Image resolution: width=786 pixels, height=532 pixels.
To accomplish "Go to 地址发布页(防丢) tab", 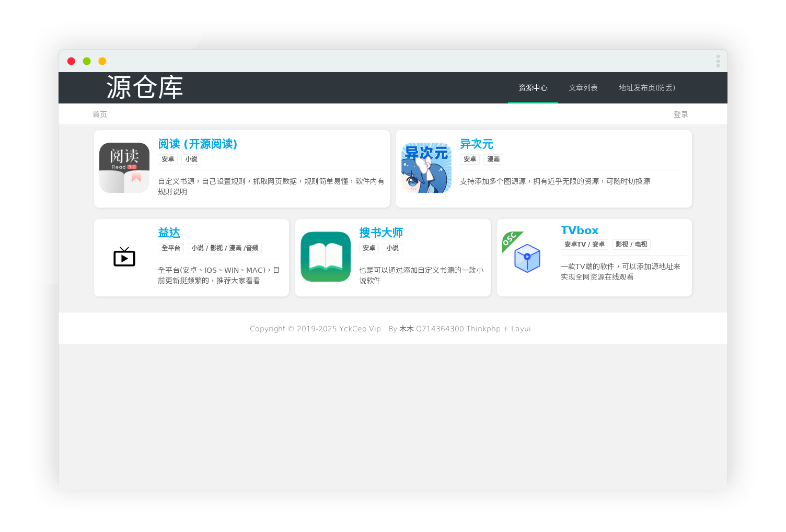I will [x=647, y=88].
